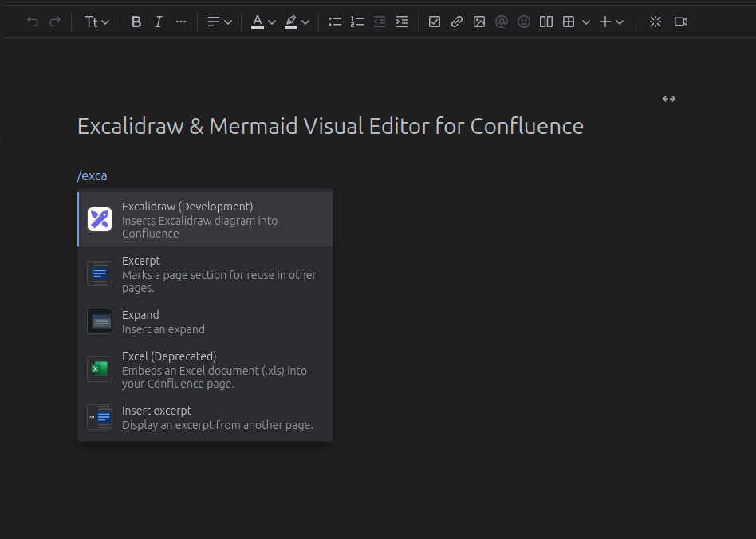Click the insert table icon
The width and height of the screenshot is (756, 539).
click(569, 22)
